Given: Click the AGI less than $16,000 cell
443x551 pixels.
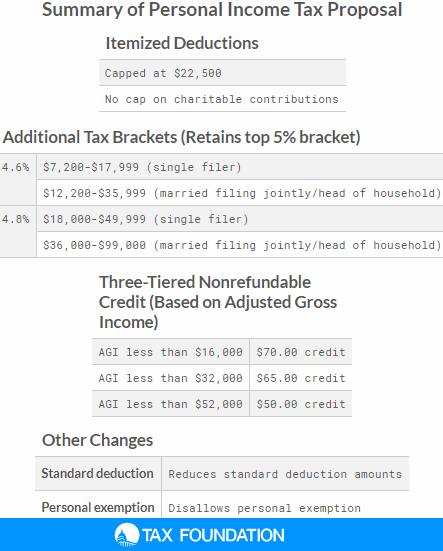Looking at the screenshot, I should click(171, 351).
